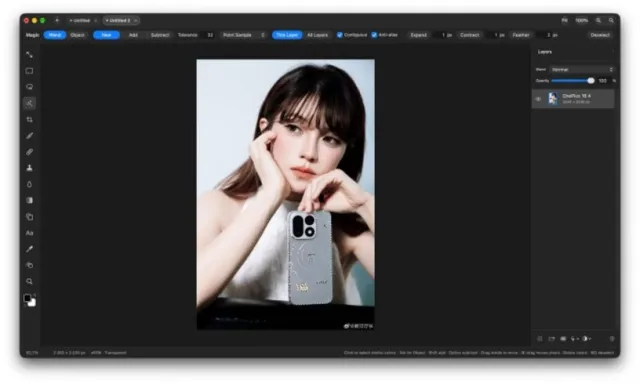The height and width of the screenshot is (384, 640).
Task: Click the layer mask icon
Action: pos(563,339)
